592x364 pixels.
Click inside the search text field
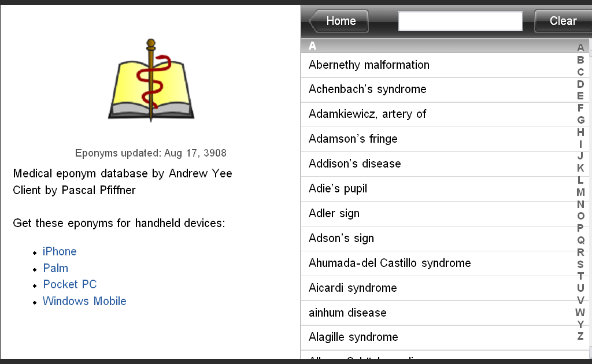tap(460, 21)
